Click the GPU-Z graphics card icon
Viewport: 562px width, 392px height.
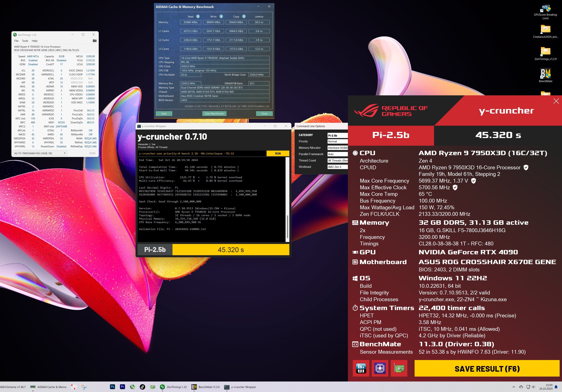[x=399, y=368]
